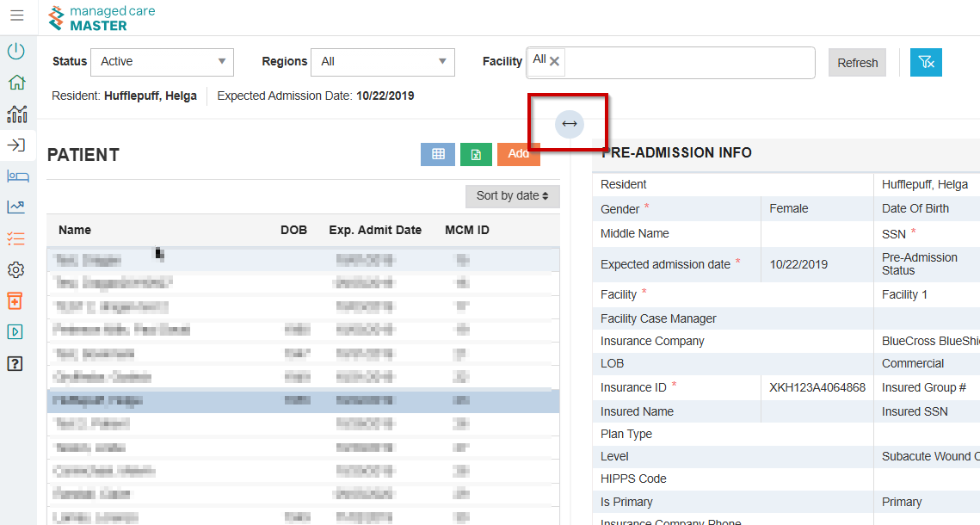Open the orange archive box sidebar icon

(x=15, y=300)
